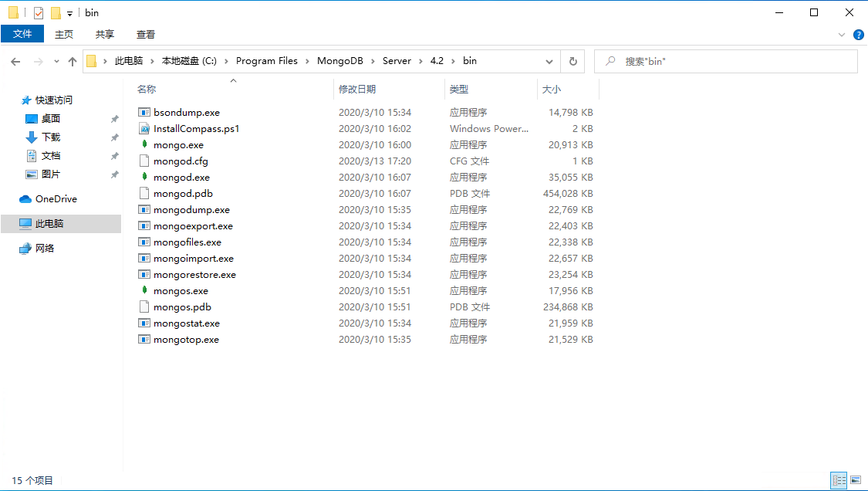Expand the chevron after 本地磁盘 (C:)
The image size is (868, 491).
click(x=226, y=62)
